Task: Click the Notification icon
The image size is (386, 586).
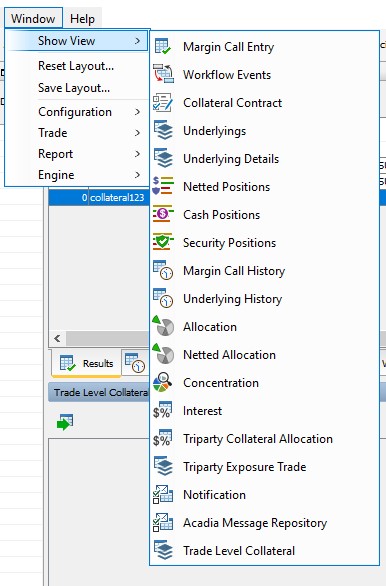Action: point(163,494)
